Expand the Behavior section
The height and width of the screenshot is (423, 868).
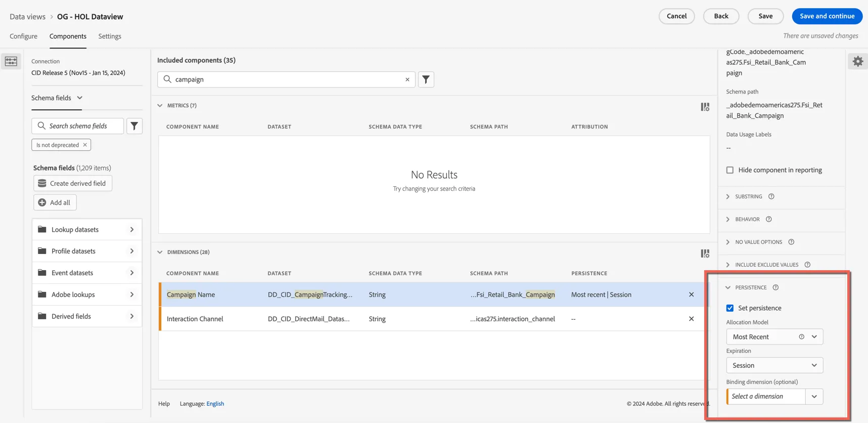coord(728,219)
